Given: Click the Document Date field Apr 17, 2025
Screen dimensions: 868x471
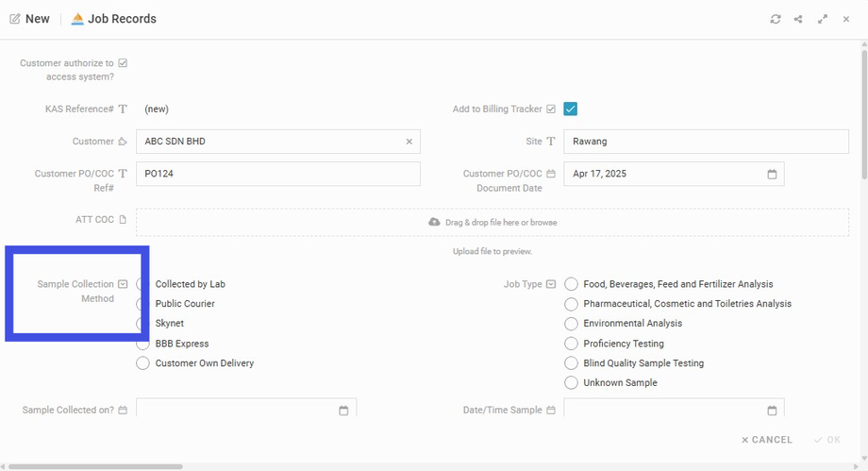Looking at the screenshot, I should coord(674,174).
